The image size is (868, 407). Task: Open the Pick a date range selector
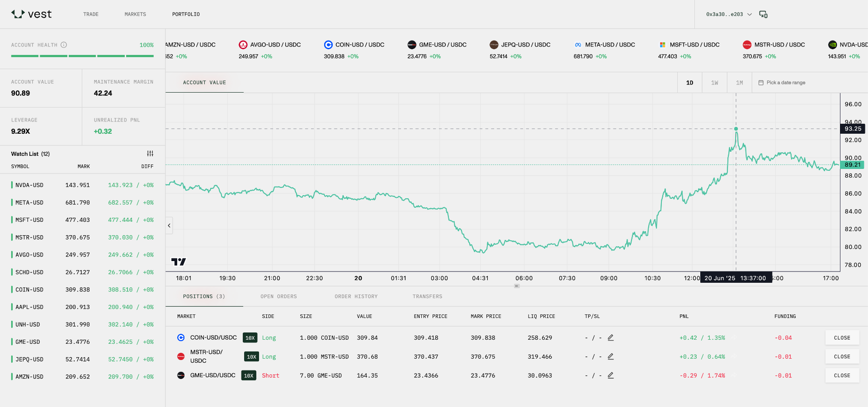(x=786, y=82)
